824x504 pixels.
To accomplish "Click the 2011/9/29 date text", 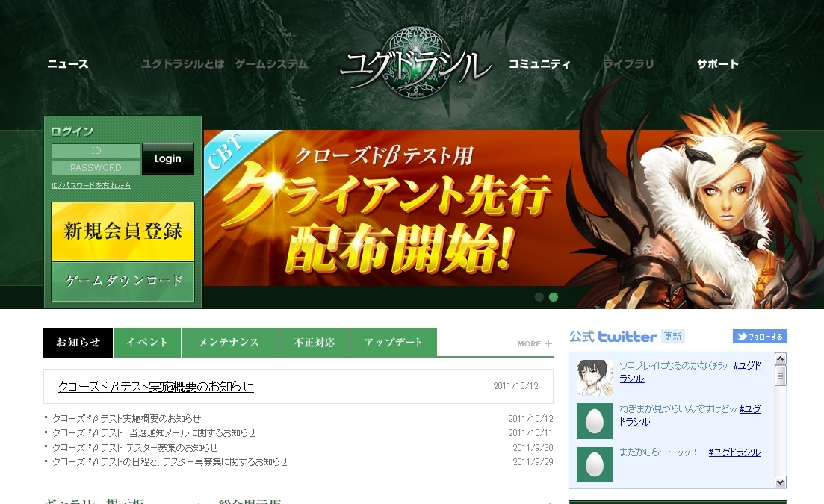I will pos(533,461).
